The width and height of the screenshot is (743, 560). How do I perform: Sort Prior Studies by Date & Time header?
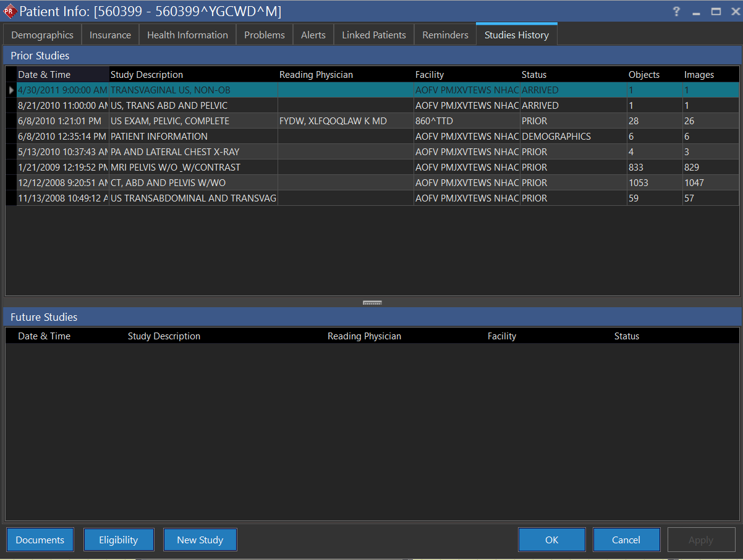click(x=45, y=75)
